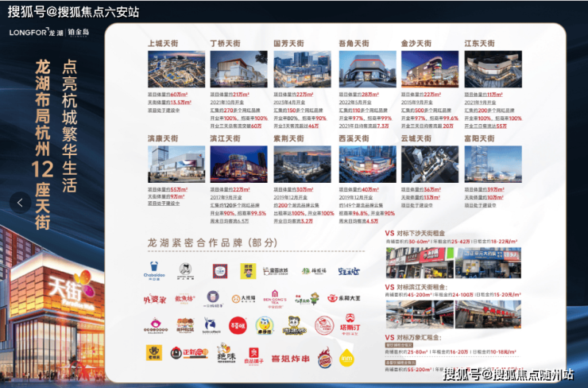Viewport: 588px width, 388px height.
Task: Click the yellow inm droplet logo
Action: coord(348,355)
